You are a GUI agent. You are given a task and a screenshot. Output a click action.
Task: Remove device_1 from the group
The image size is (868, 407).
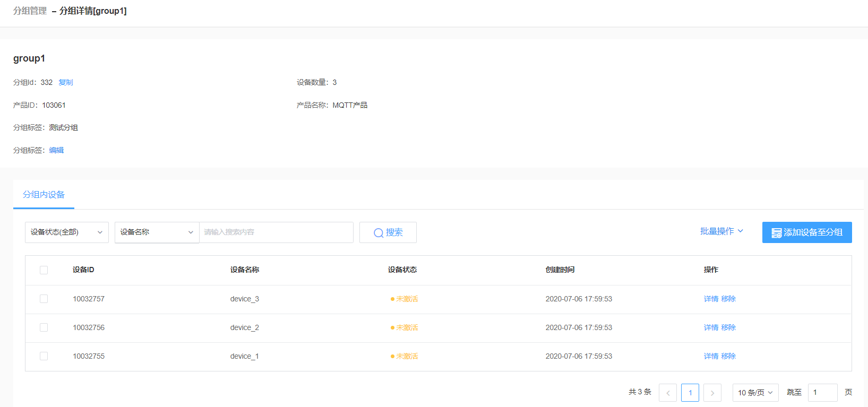coord(728,356)
